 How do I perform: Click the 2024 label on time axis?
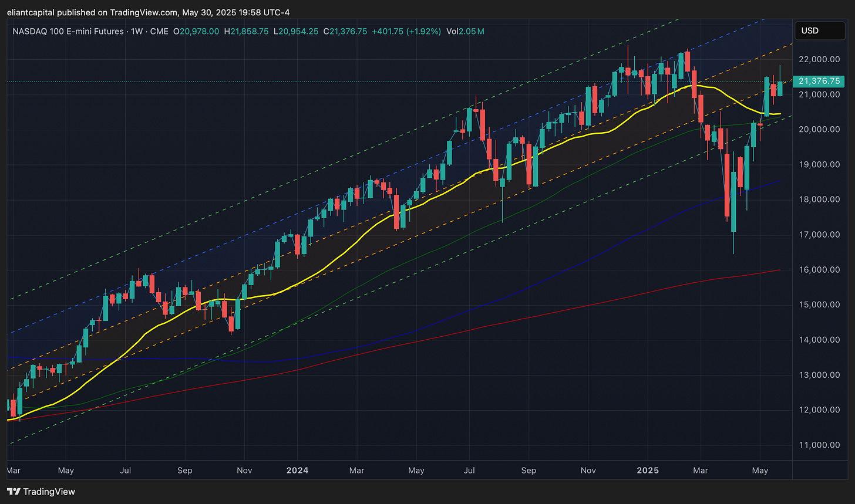tap(297, 471)
